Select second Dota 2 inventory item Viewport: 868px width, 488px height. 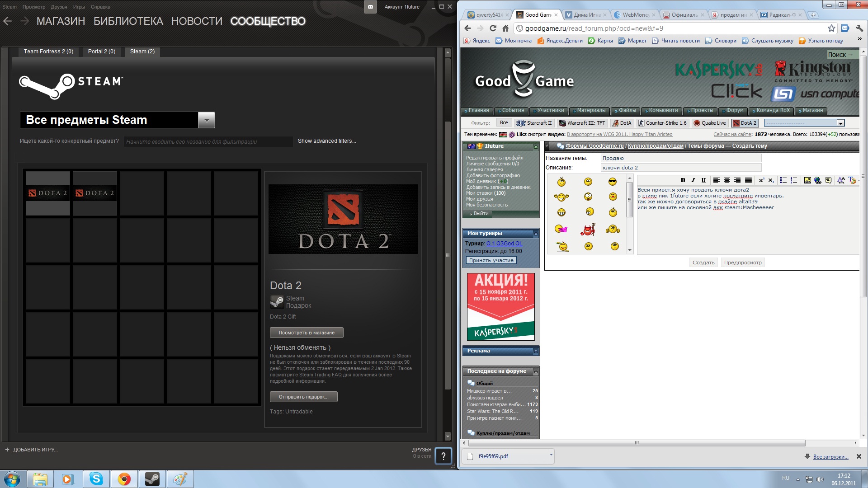click(95, 193)
